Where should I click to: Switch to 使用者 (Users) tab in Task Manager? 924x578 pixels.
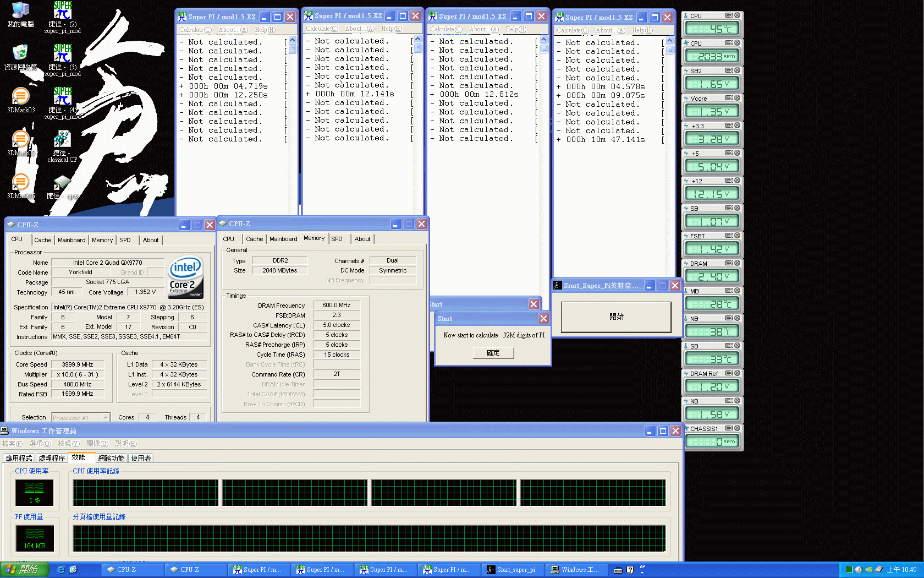tap(141, 458)
